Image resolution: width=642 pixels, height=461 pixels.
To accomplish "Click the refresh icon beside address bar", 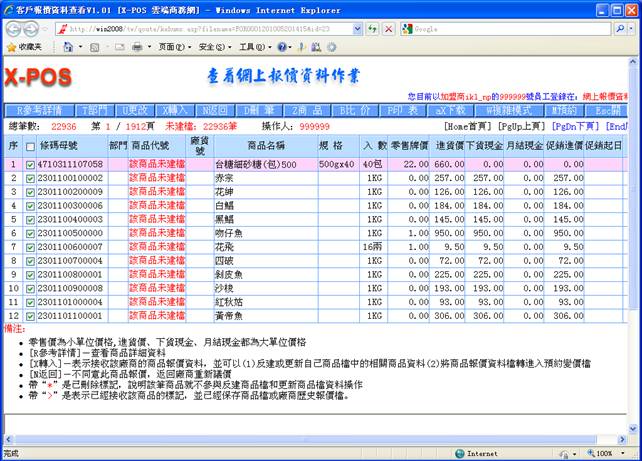I will click(372, 30).
